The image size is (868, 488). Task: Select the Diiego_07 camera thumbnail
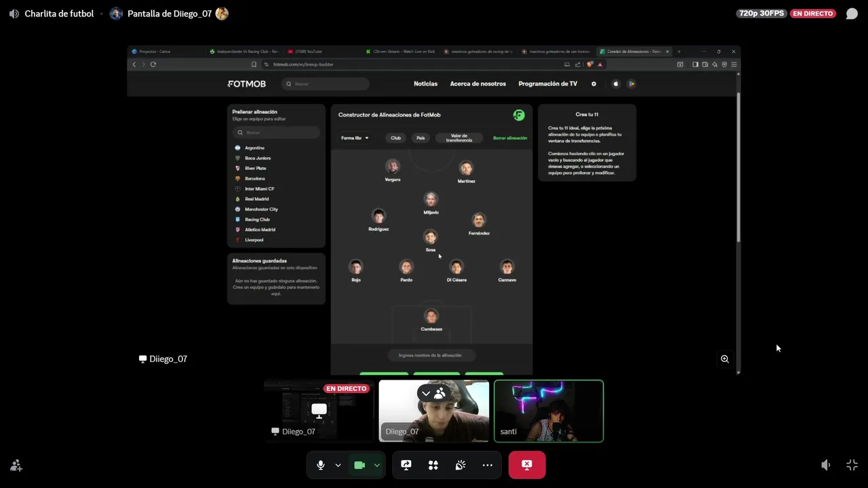[x=434, y=411]
